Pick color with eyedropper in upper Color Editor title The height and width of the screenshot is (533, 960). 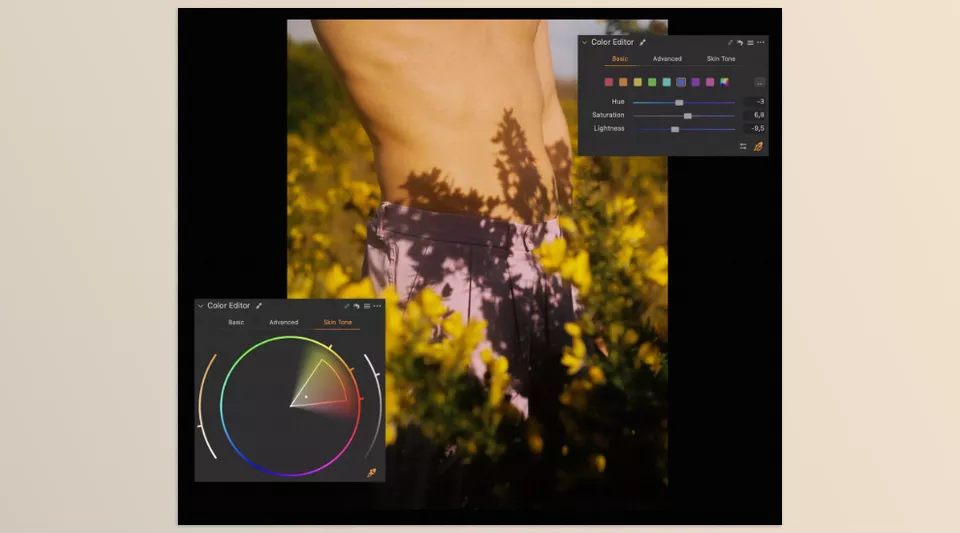(x=642, y=42)
